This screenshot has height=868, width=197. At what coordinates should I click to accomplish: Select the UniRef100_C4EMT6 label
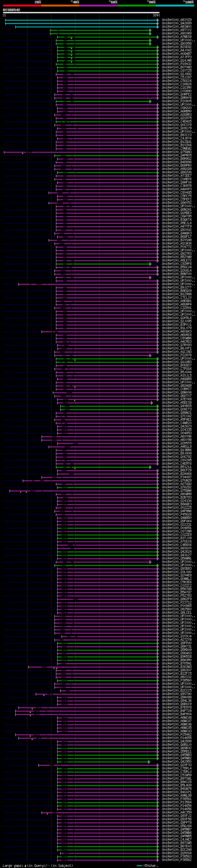coord(177,463)
